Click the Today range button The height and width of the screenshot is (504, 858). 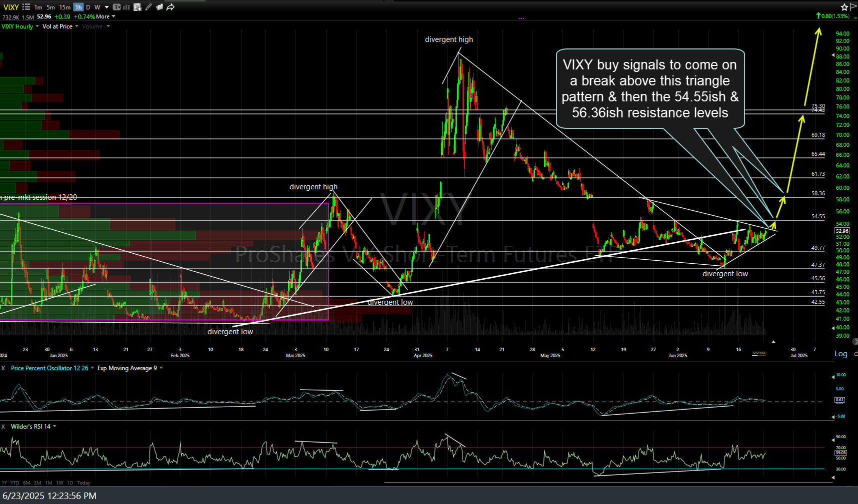point(83,483)
